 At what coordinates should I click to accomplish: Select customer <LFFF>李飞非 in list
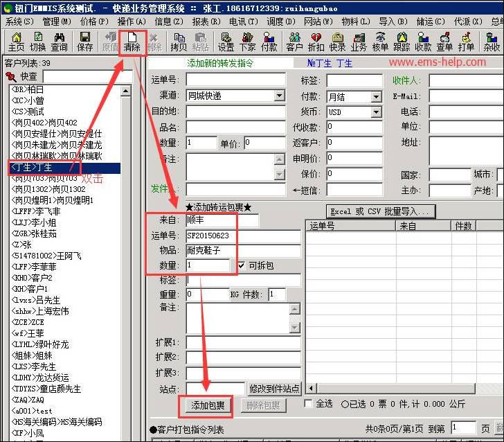(36, 211)
